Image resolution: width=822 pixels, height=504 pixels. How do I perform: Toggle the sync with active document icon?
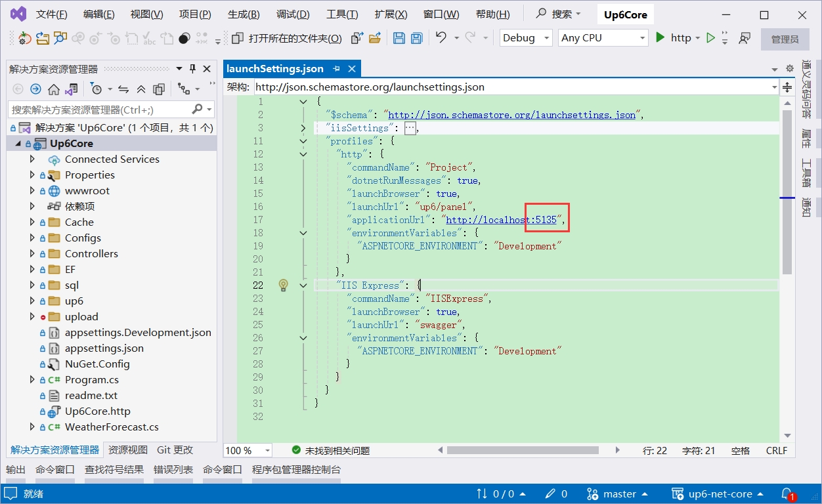point(123,89)
